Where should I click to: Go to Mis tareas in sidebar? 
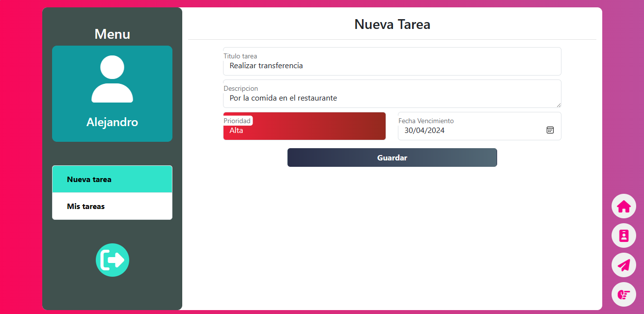pyautogui.click(x=112, y=207)
